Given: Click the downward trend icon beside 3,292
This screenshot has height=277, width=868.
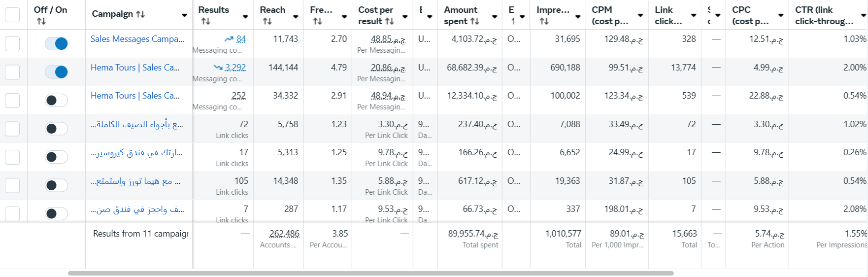Looking at the screenshot, I should click(218, 68).
